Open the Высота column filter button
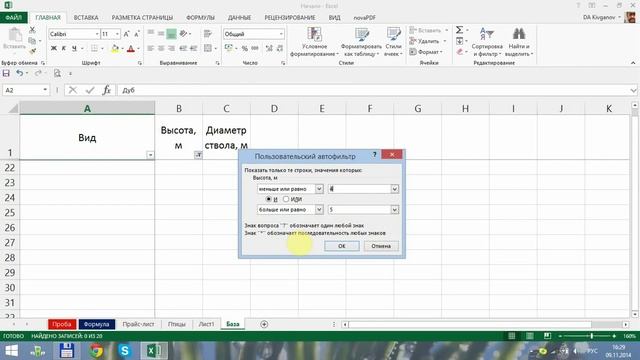Screen dimensions: 640x360 point(198,155)
